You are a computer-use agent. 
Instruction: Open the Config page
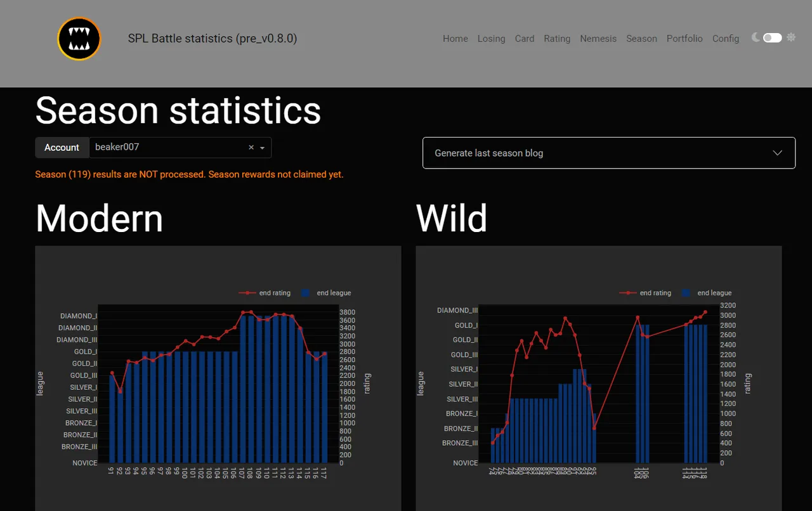[726, 39]
